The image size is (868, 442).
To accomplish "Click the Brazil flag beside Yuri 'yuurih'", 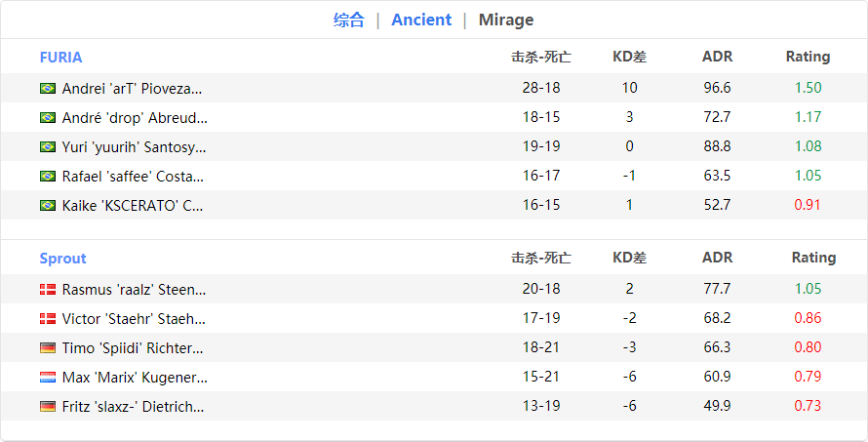I will click(x=47, y=147).
